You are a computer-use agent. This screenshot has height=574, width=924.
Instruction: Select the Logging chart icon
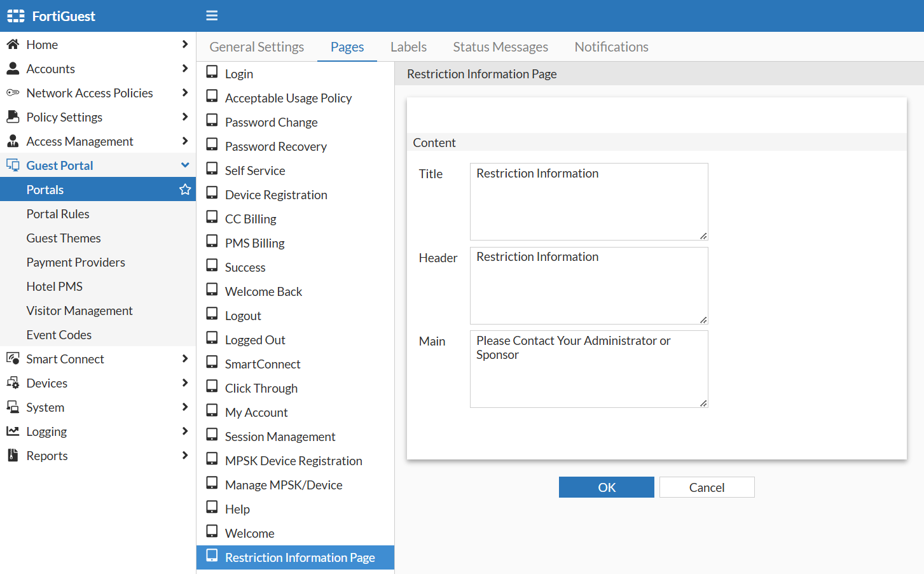pos(13,431)
